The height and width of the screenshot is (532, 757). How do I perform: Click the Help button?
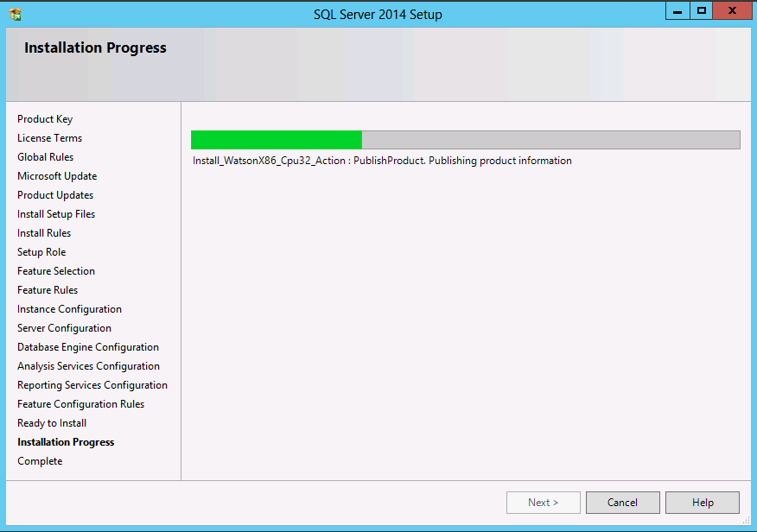(x=702, y=503)
